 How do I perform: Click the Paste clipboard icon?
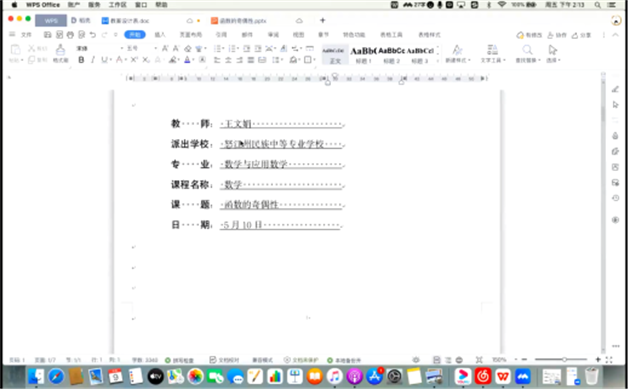pos(15,50)
